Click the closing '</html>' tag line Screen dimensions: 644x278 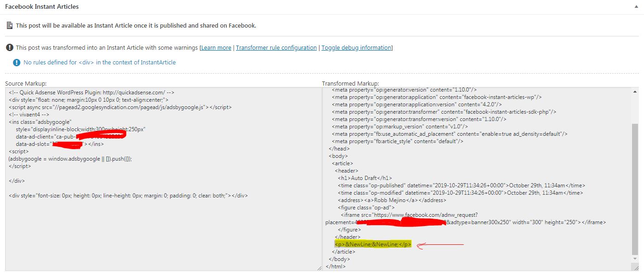tap(336, 266)
